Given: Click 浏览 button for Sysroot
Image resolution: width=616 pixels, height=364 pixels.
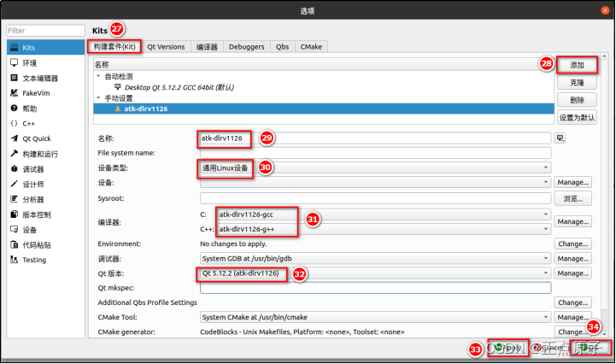Looking at the screenshot, I should coord(572,198).
